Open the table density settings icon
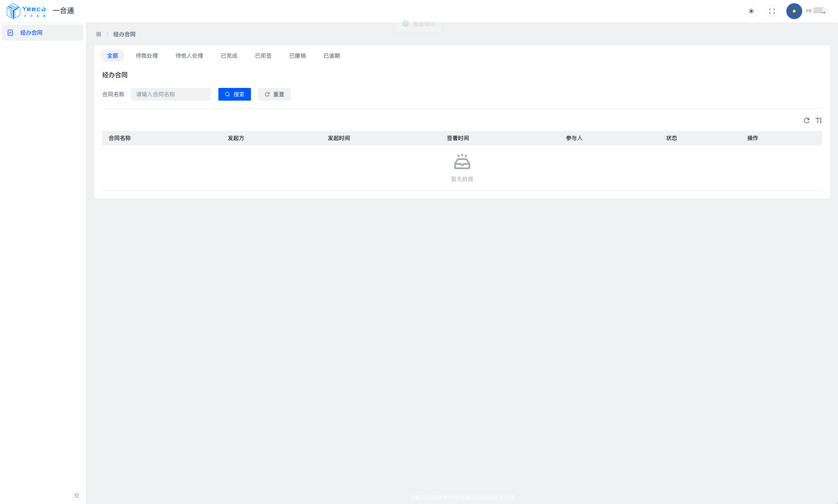Image resolution: width=838 pixels, height=504 pixels. tap(818, 121)
